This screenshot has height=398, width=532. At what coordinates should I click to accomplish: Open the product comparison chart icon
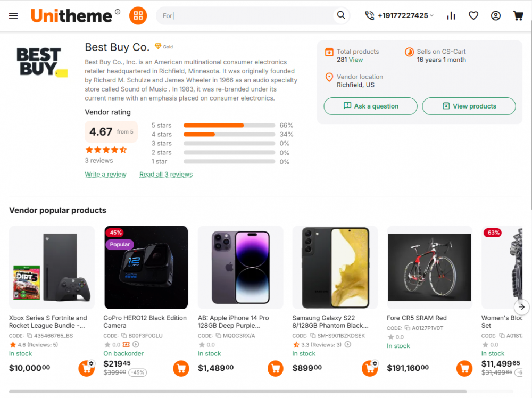point(451,16)
